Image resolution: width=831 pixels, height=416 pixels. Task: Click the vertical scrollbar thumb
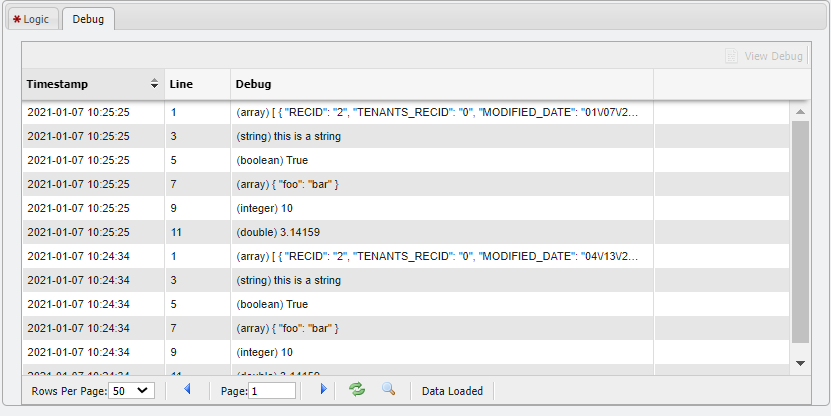pyautogui.click(x=800, y=230)
